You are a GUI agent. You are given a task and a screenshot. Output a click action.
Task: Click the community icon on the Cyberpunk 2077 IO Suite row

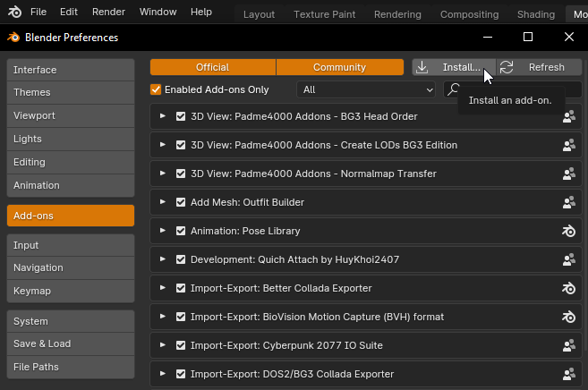coord(568,345)
